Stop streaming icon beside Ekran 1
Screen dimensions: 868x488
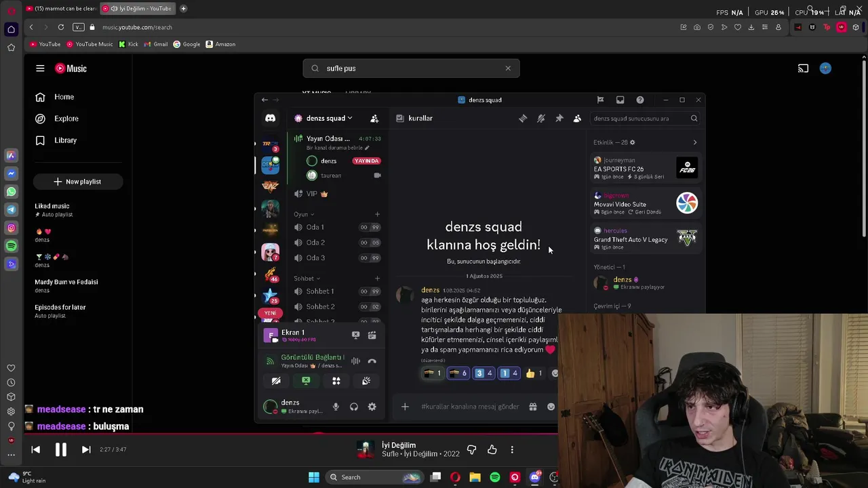click(355, 335)
